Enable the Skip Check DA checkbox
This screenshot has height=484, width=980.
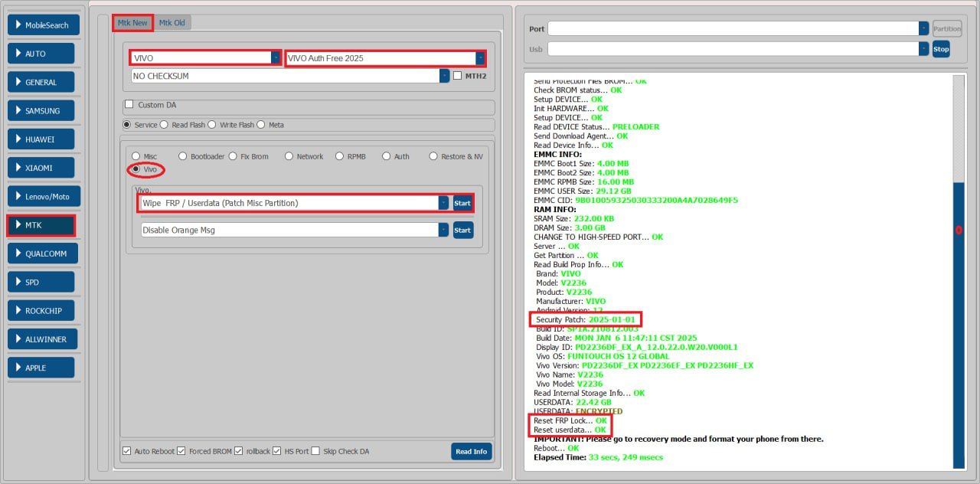pyautogui.click(x=315, y=451)
